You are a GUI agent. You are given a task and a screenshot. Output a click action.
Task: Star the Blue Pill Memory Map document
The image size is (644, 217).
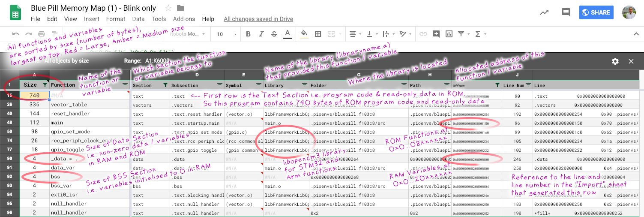point(168,8)
